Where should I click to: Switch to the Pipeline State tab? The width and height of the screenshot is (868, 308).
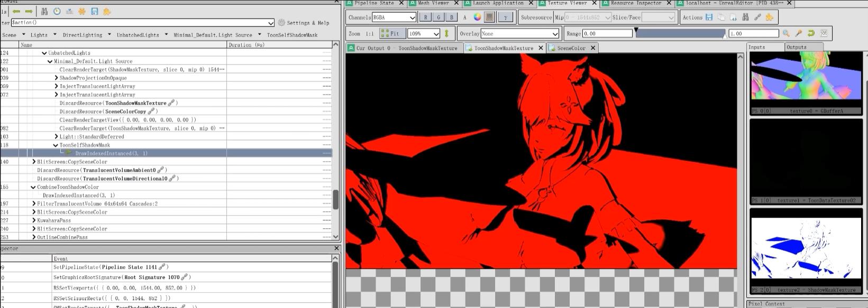(x=374, y=3)
